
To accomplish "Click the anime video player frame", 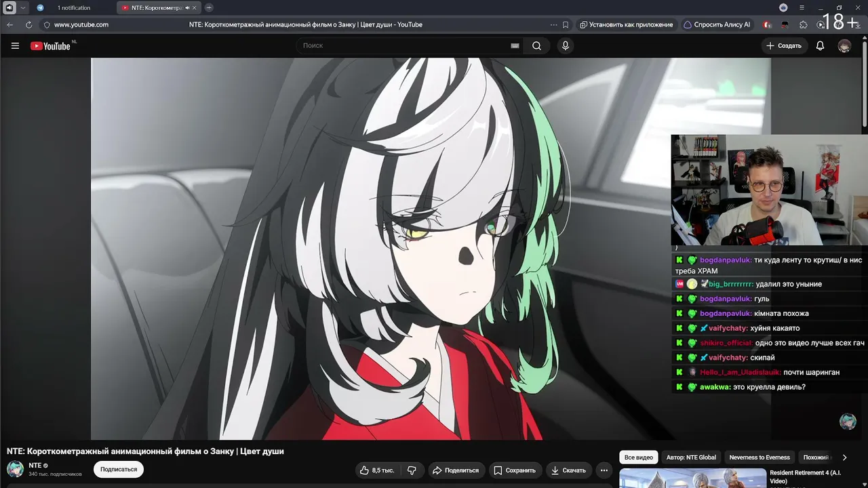I will tap(431, 249).
